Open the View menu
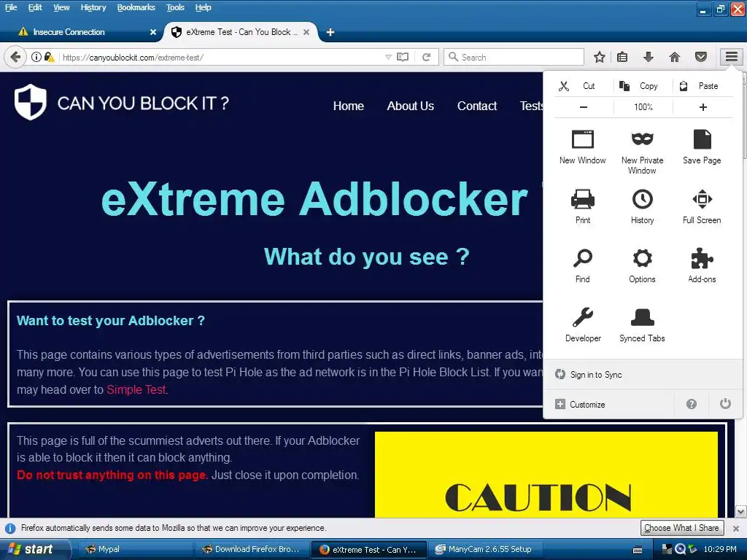The image size is (747, 560). (x=61, y=7)
